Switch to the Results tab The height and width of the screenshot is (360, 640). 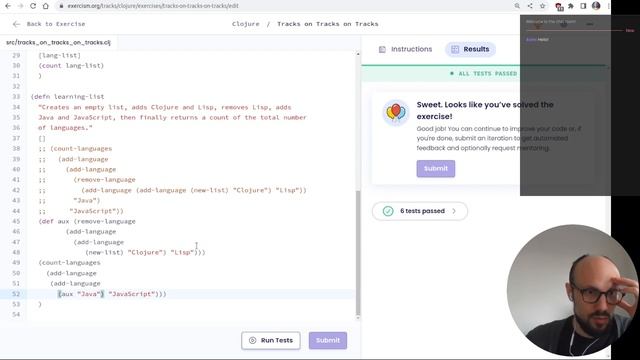(470, 49)
